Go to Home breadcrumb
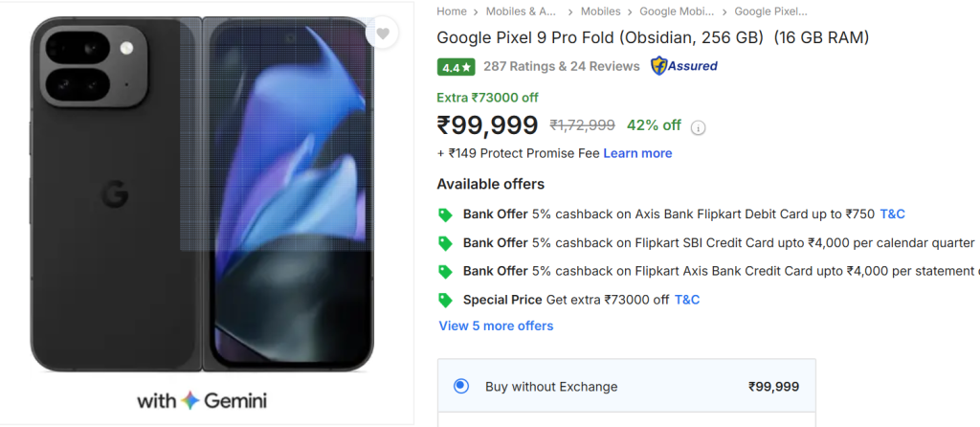The image size is (980, 427). tap(452, 11)
